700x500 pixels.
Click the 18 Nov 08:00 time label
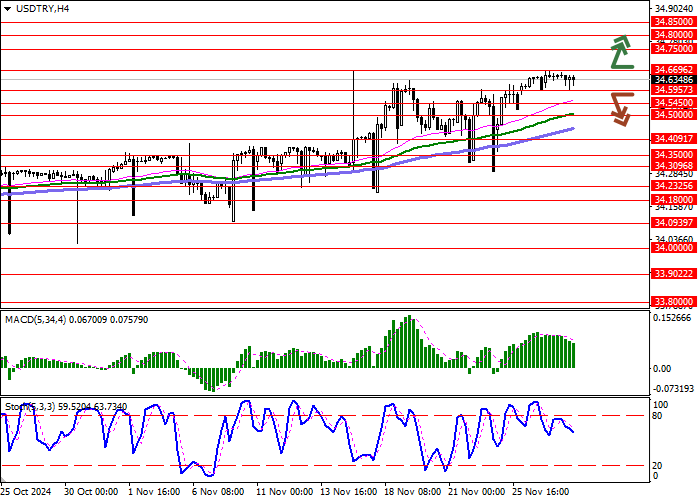pos(412,492)
